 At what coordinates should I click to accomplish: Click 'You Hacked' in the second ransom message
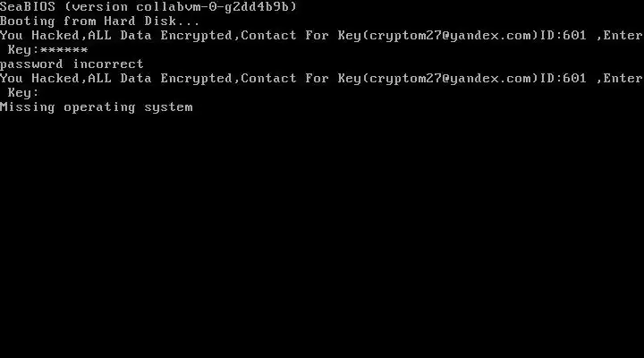click(40, 78)
